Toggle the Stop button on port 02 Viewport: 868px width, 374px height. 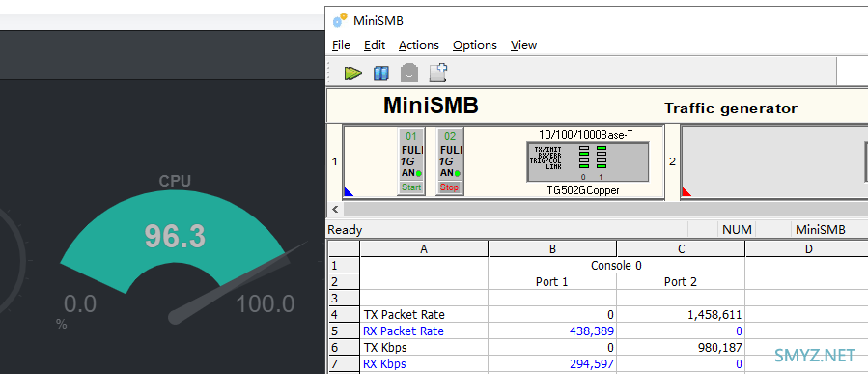(x=450, y=187)
